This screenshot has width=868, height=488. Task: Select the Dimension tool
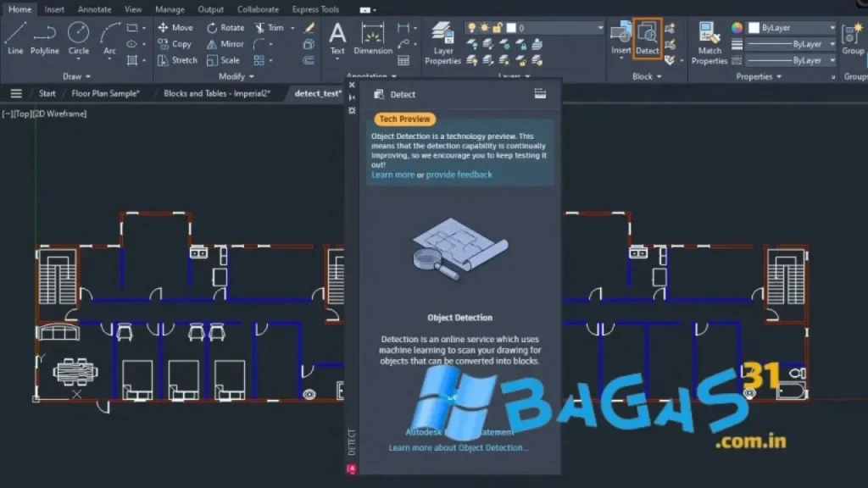point(373,39)
